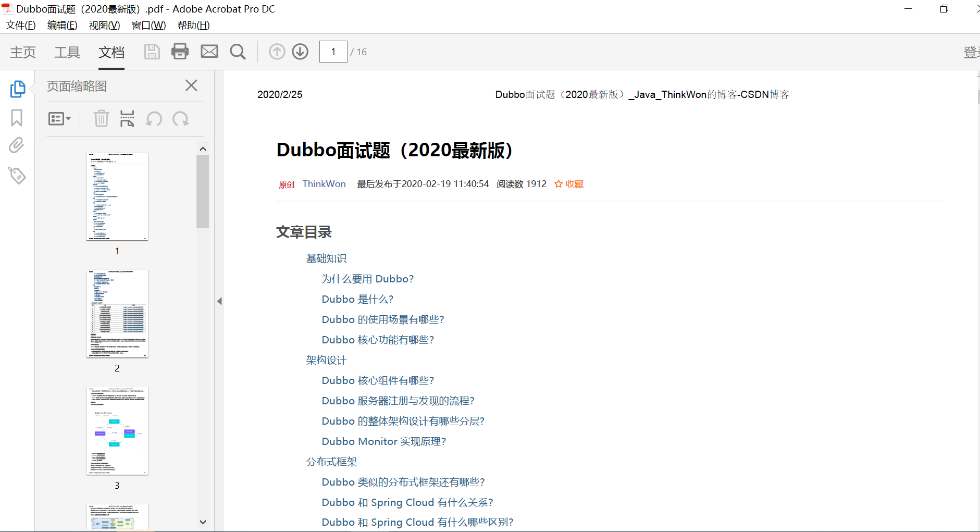
Task: Open link Dubbo 是什么?
Action: point(357,299)
